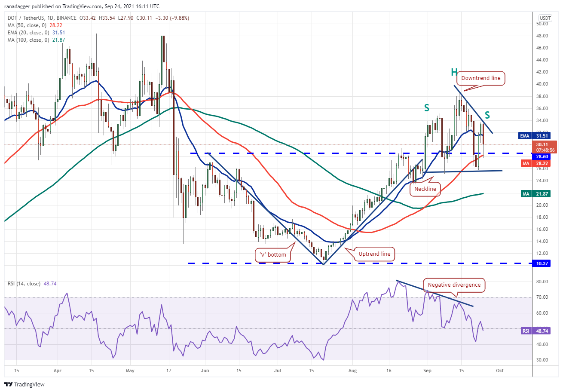Select the Uptrend line annotation label
This screenshot has width=563, height=392.
[375, 254]
